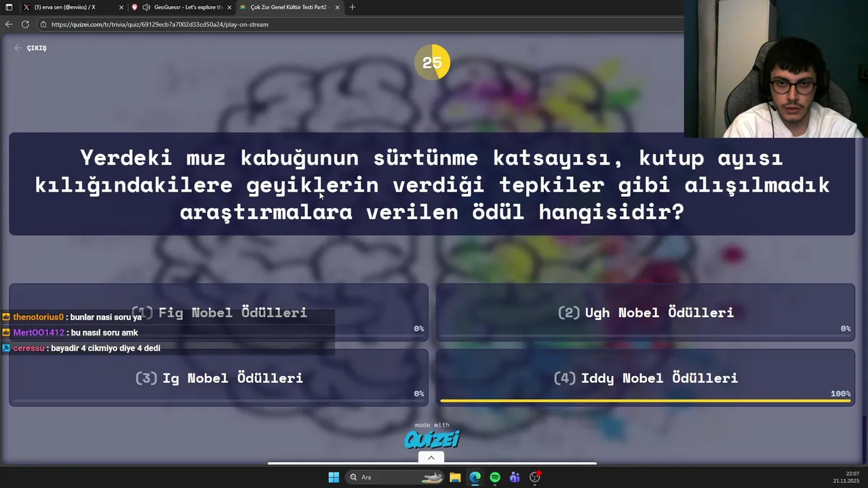Screen dimensions: 868x488
Task: Open Spotify from taskbar
Action: tap(495, 477)
